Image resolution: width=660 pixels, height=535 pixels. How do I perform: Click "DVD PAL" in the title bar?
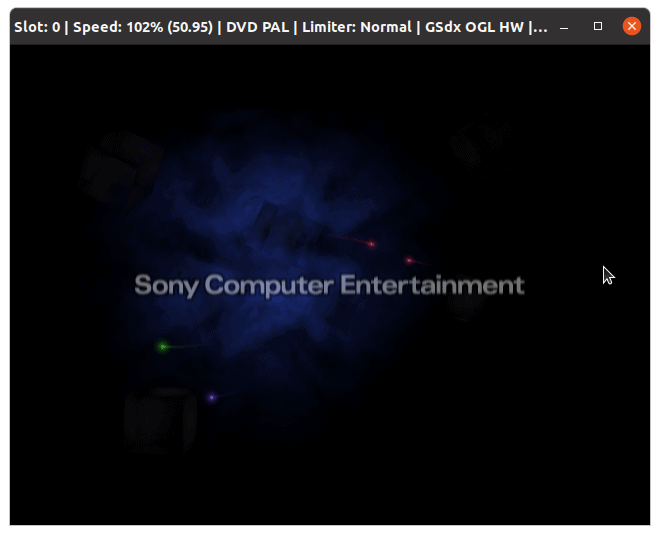(x=258, y=27)
